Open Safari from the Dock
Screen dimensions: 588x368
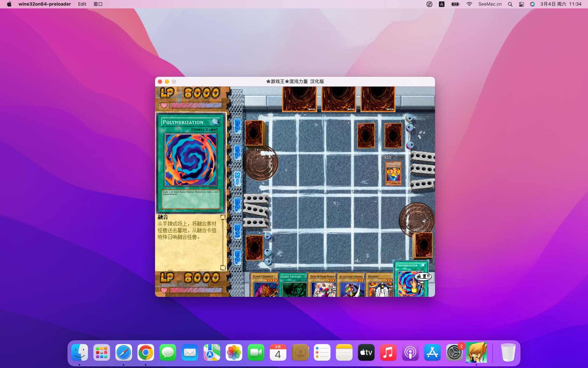pos(124,353)
